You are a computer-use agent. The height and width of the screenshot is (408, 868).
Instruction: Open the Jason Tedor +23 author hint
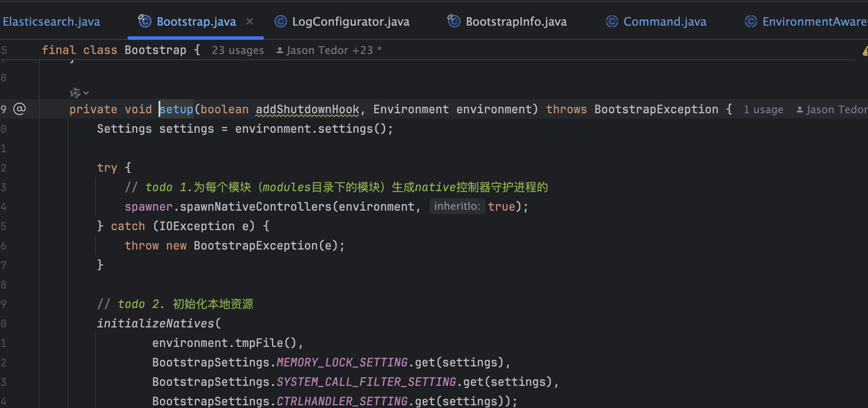coord(329,50)
